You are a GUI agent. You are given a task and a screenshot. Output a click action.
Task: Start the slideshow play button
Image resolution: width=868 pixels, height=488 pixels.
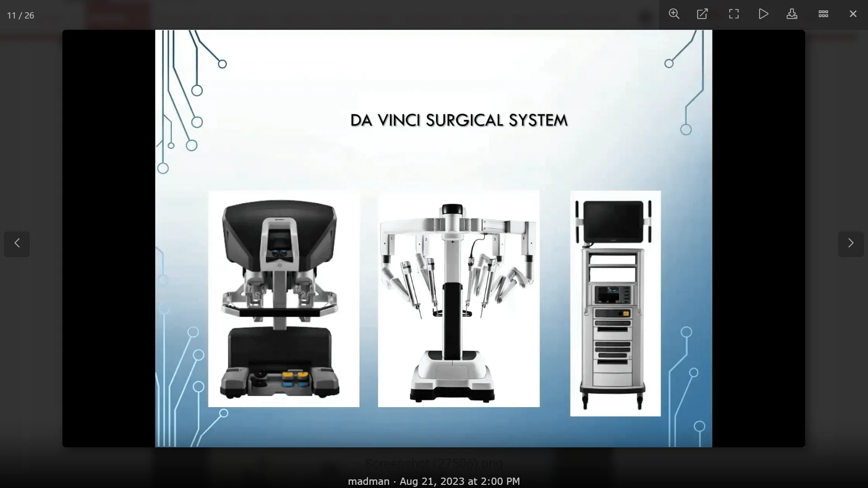[763, 14]
